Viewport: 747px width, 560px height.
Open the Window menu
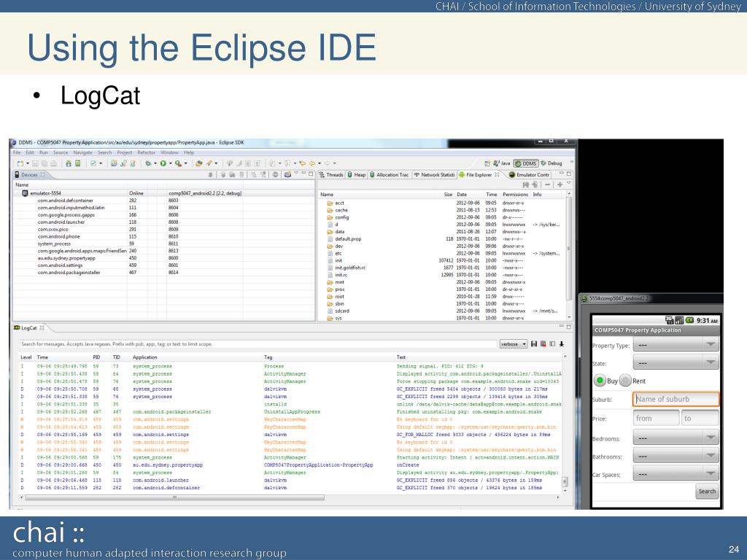pos(169,152)
